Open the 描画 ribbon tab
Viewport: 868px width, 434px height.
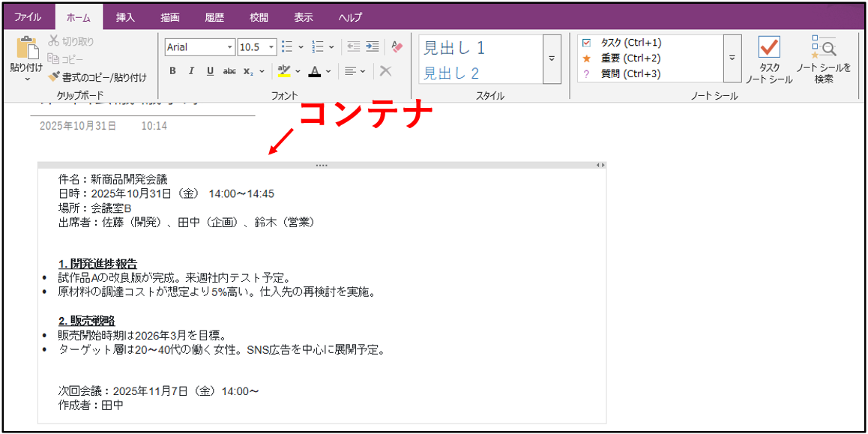pos(169,15)
